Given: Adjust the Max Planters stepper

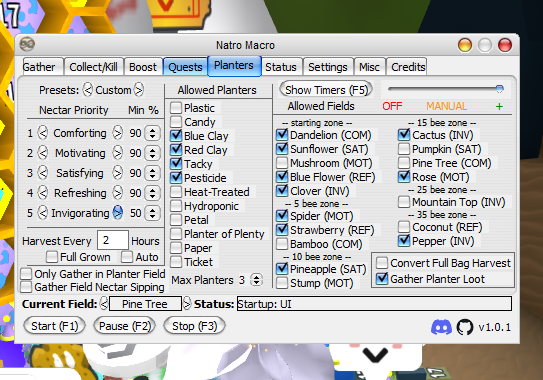Looking at the screenshot, I should point(256,280).
